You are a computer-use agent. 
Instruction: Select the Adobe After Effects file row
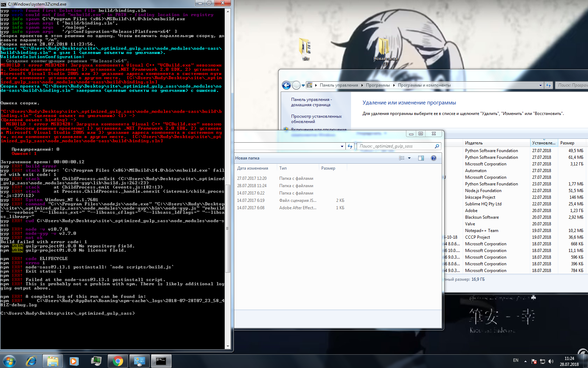click(291, 208)
